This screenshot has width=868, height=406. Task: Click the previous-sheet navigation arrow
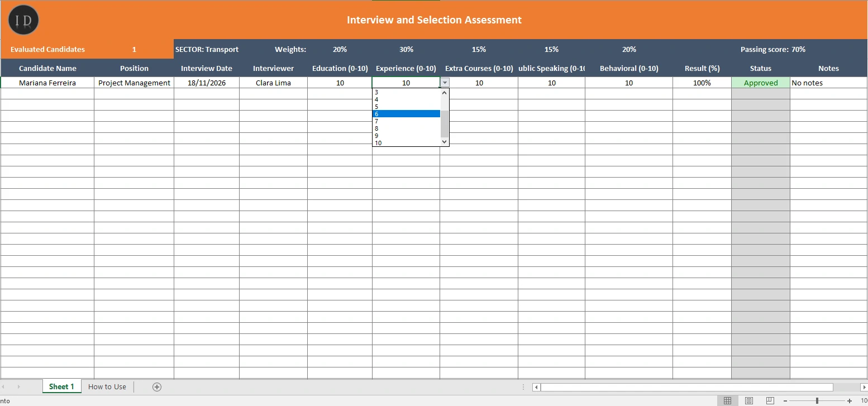click(x=3, y=386)
